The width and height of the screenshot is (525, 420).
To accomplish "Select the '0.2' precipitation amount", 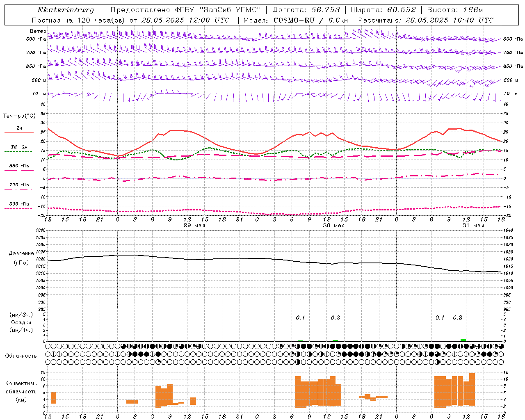I will click(336, 317).
